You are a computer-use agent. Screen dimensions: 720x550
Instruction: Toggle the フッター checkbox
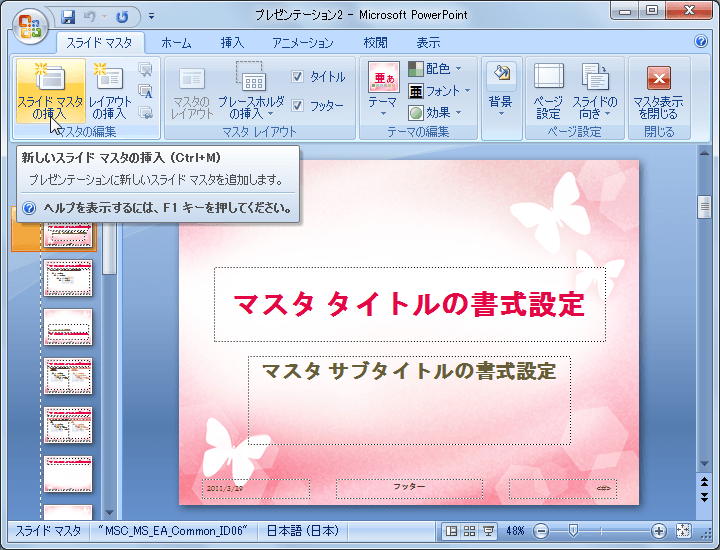(x=298, y=106)
